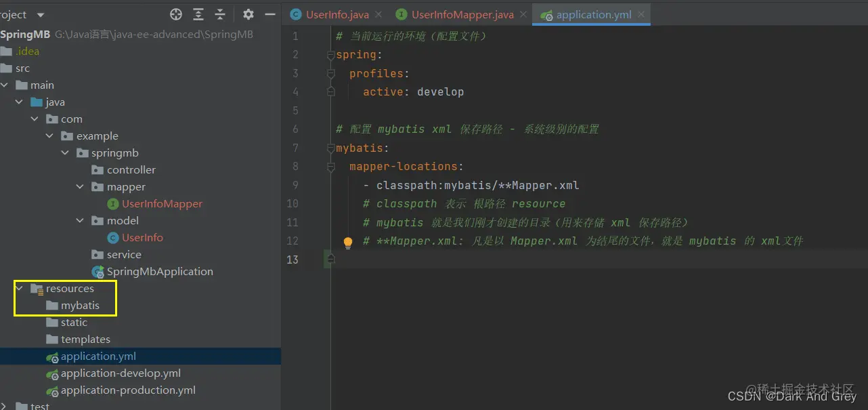Image resolution: width=868 pixels, height=410 pixels.
Task: Fold the spring block in gutter
Action: tap(331, 55)
